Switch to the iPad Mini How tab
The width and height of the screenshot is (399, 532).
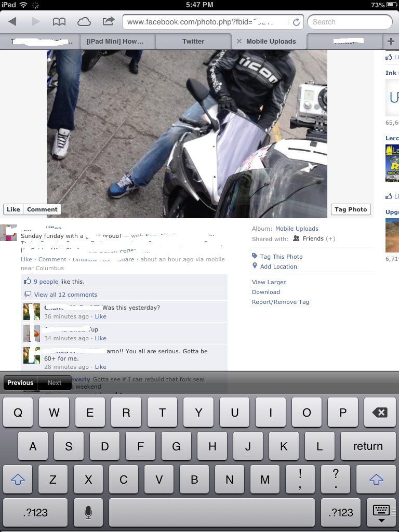coord(118,41)
